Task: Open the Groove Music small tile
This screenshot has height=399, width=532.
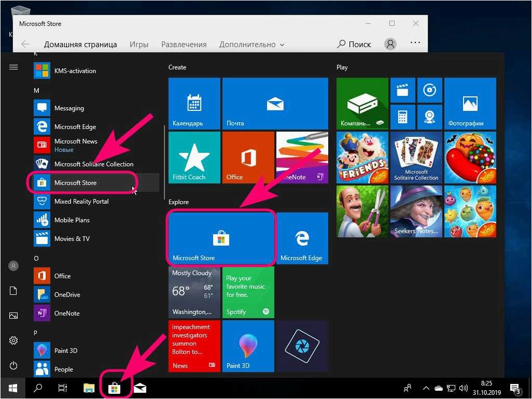Action: (430, 90)
